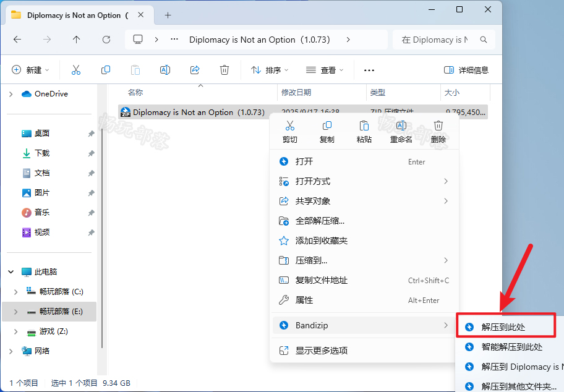
Task: Open the 查看 view dropdown
Action: click(325, 70)
